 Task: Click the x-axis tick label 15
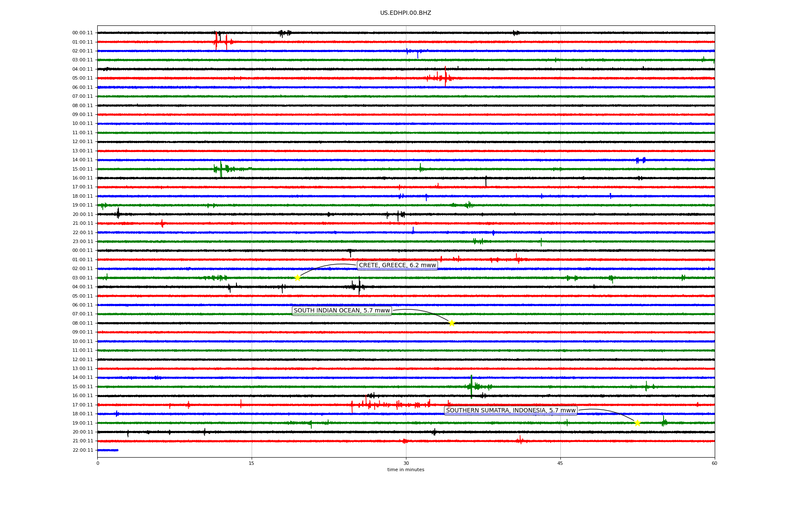click(252, 463)
